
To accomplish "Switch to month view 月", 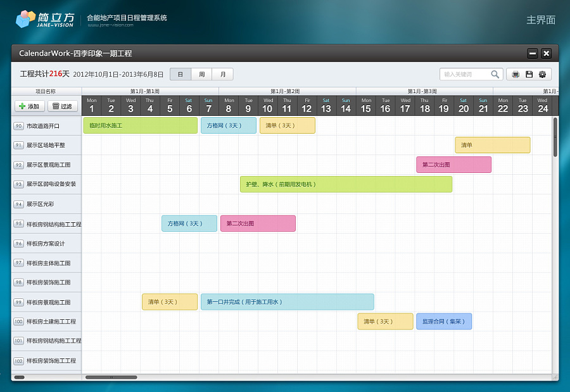I will [x=222, y=74].
